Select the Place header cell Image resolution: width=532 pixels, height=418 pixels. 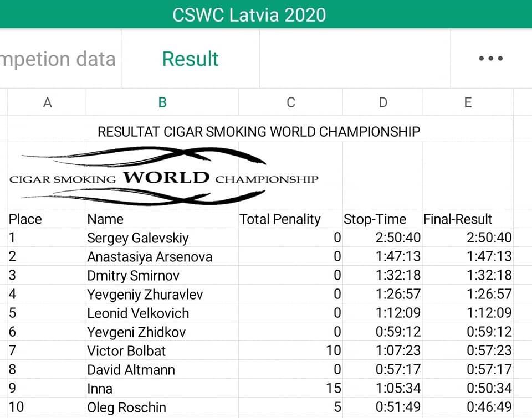(47, 219)
